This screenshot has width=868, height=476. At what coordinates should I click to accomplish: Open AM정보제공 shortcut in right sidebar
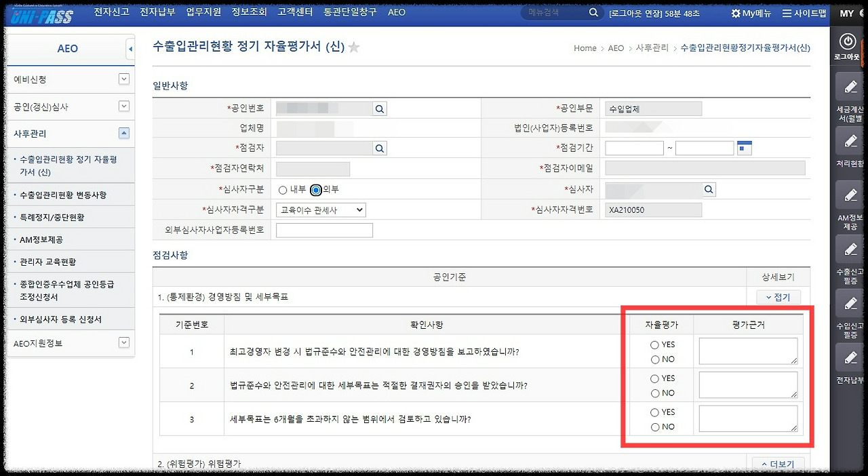click(849, 195)
